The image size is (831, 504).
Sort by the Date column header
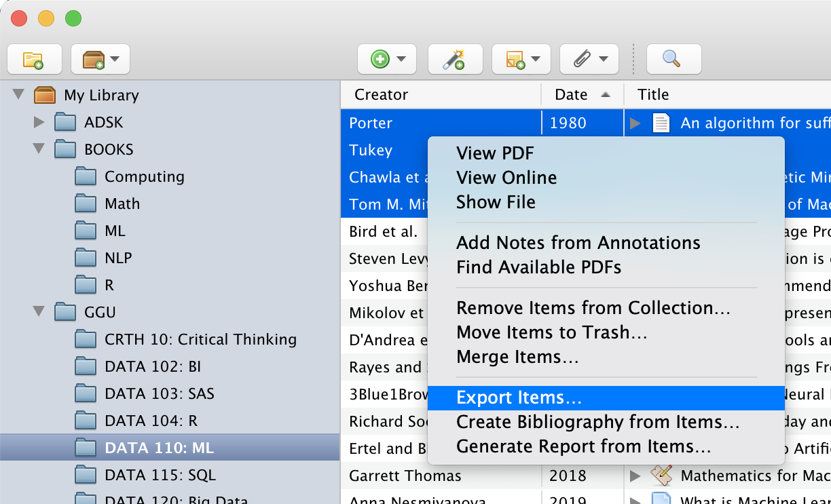(x=582, y=94)
